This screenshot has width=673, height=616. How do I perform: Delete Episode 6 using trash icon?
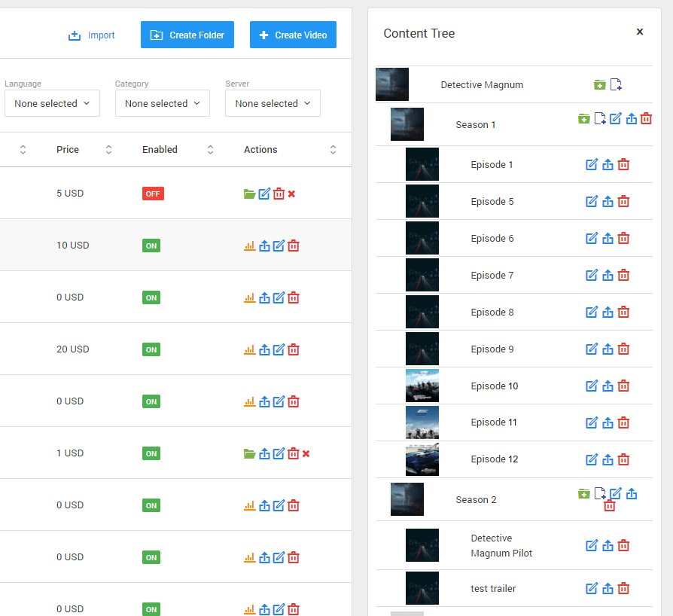pyautogui.click(x=623, y=239)
